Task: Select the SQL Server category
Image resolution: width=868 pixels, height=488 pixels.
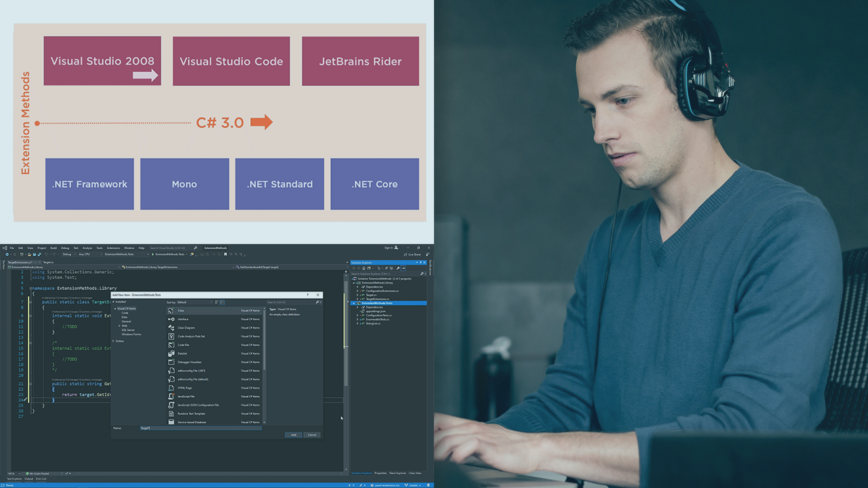Action: (128, 329)
